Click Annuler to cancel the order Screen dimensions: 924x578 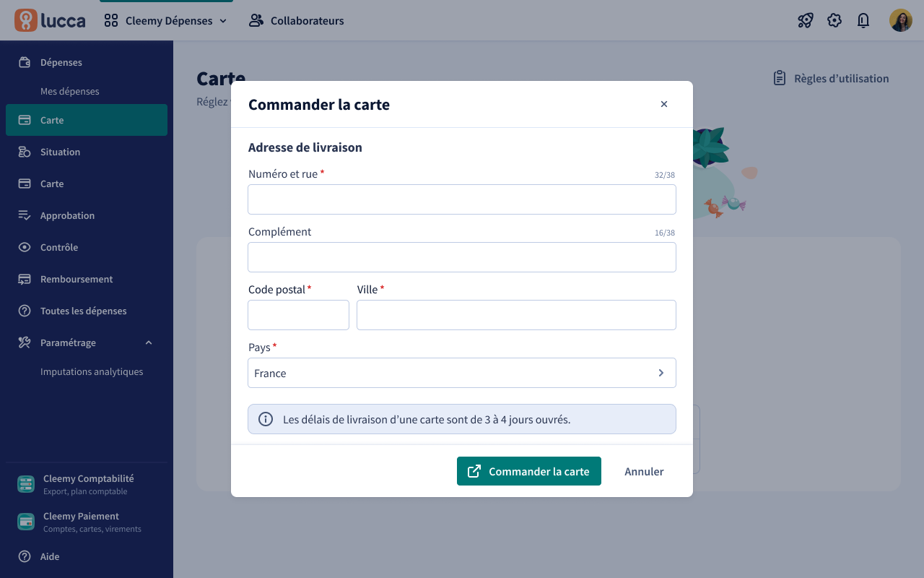(x=644, y=471)
